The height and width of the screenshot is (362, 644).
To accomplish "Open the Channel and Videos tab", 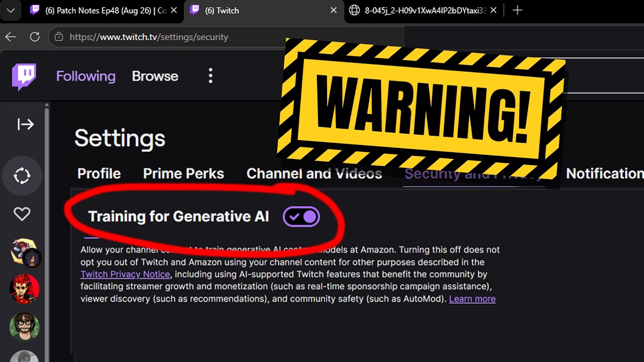I will 314,173.
